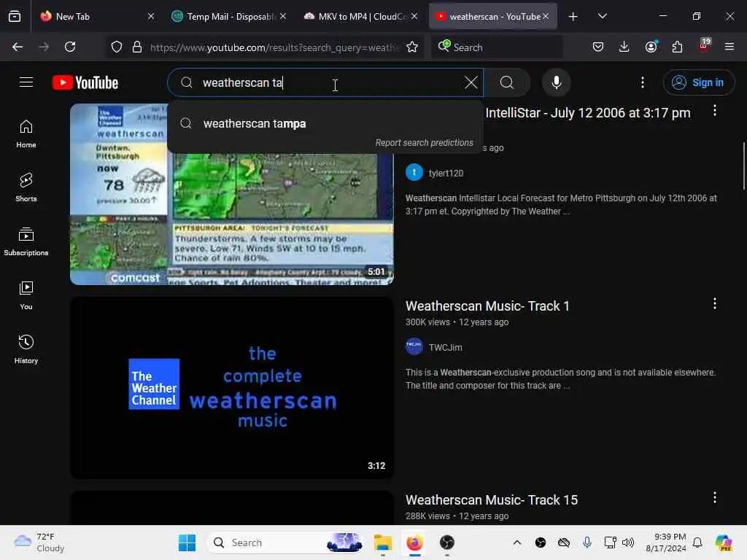The height and width of the screenshot is (560, 747).
Task: Open the 72°F Cloudy weather widget
Action: [x=39, y=542]
